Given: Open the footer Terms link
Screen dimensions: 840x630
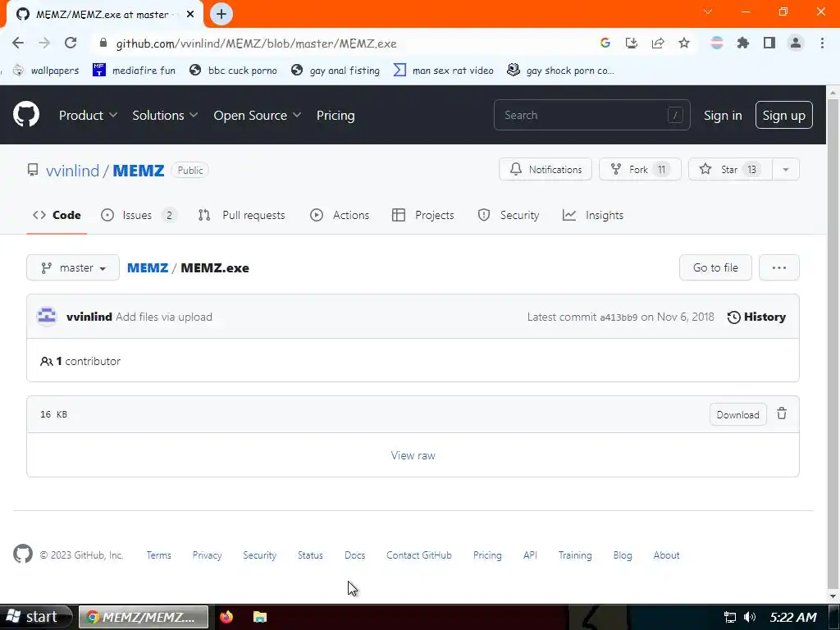Looking at the screenshot, I should point(158,555).
